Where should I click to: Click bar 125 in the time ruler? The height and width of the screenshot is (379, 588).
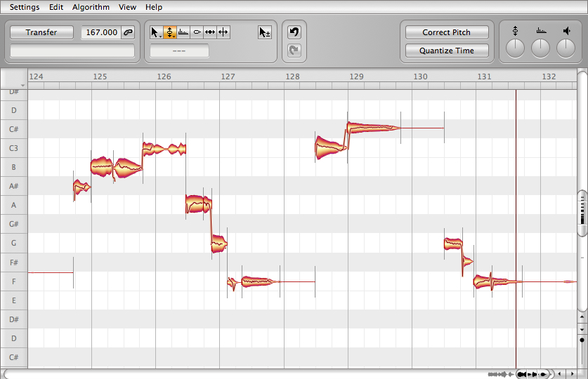click(x=100, y=77)
